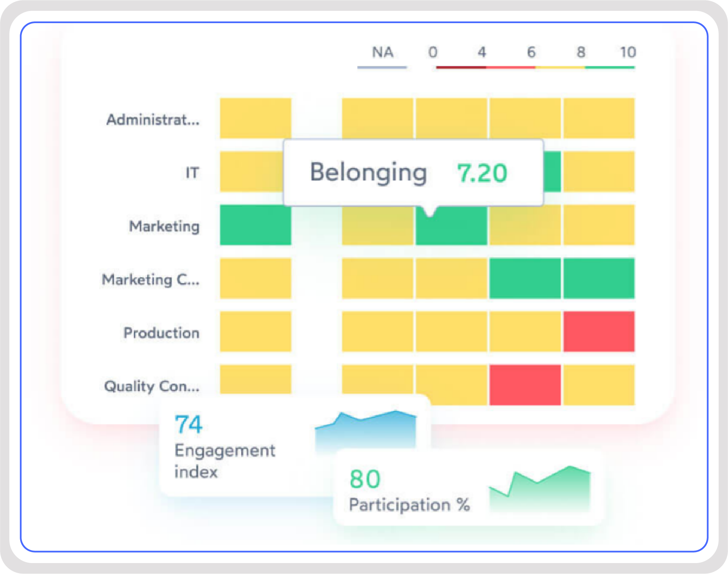Screen dimensions: 728x574
Task: Select the Quality Con... row label
Action: coord(151,386)
